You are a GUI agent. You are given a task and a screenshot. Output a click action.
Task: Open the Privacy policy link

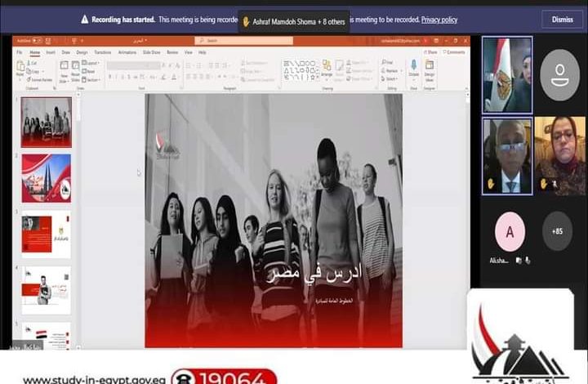439,20
